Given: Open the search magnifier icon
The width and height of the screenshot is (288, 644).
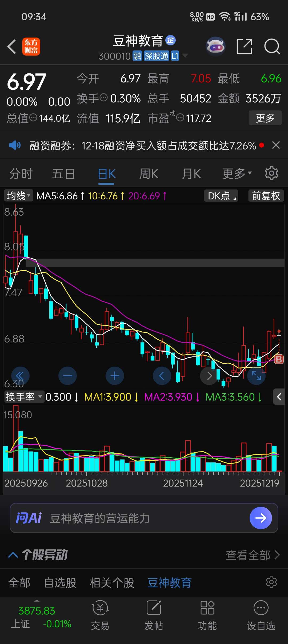Looking at the screenshot, I should click(x=272, y=46).
